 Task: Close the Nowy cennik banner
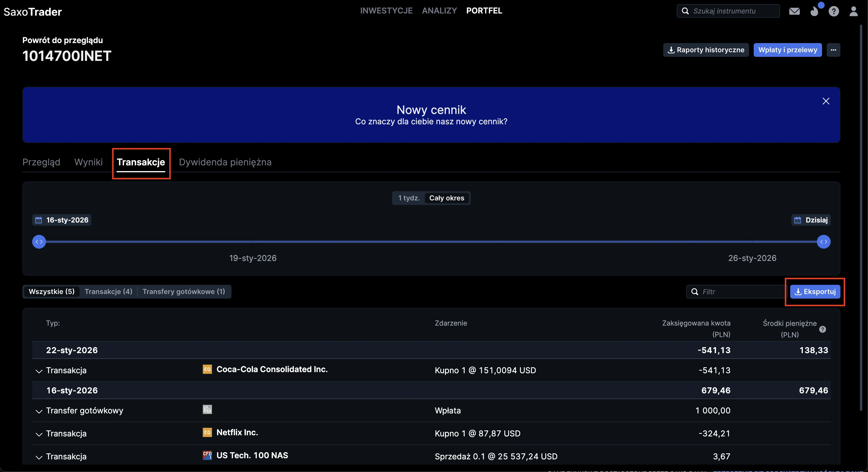825,101
